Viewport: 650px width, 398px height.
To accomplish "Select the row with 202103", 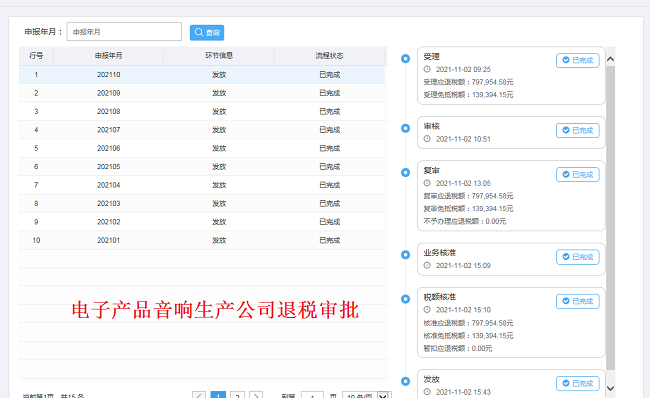I will 202,204.
